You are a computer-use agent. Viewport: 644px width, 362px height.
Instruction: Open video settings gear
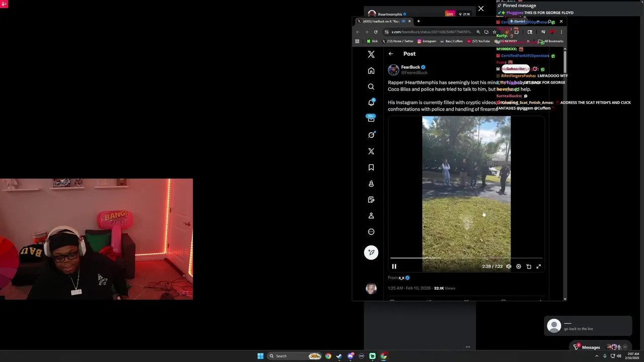[x=519, y=266]
